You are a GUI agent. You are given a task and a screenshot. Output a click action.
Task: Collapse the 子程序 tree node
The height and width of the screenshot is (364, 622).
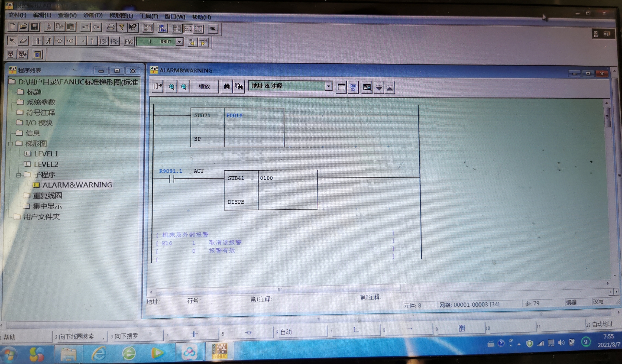click(18, 175)
